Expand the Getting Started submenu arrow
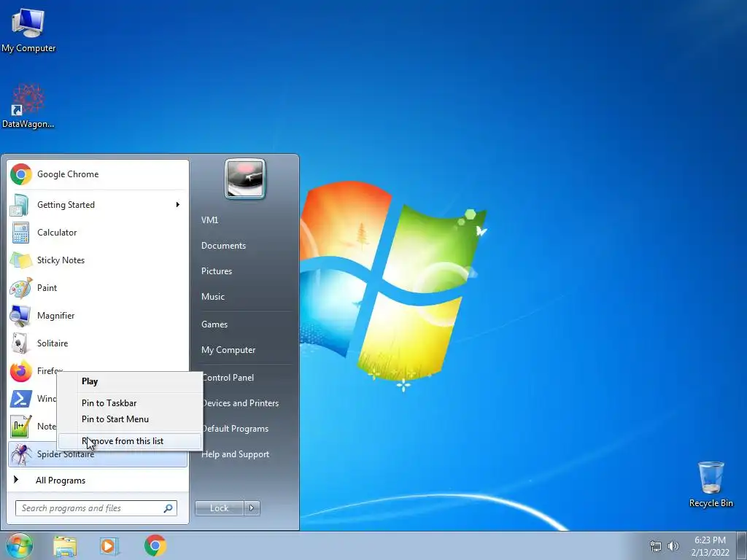The width and height of the screenshot is (747, 560). [178, 205]
